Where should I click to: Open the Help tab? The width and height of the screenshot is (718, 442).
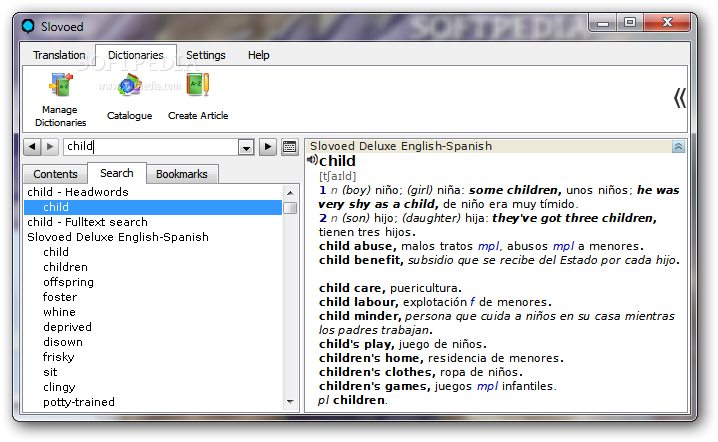pyautogui.click(x=259, y=55)
